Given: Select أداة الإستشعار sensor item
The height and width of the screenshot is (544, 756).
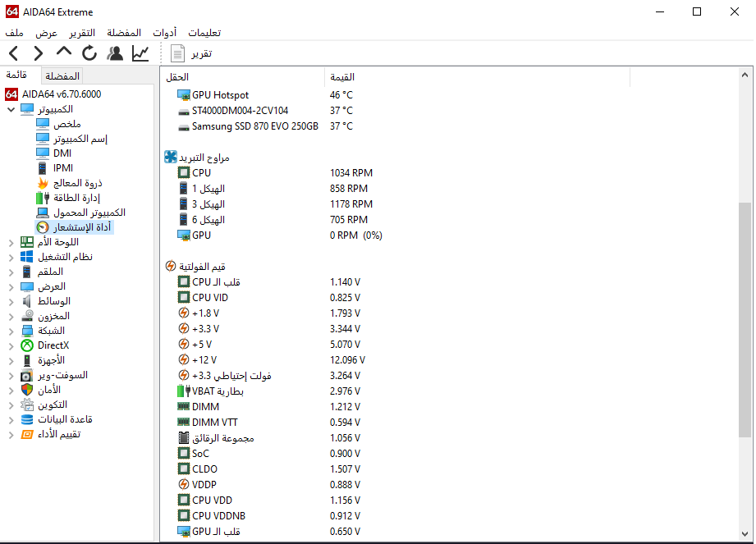Looking at the screenshot, I should click(75, 227).
